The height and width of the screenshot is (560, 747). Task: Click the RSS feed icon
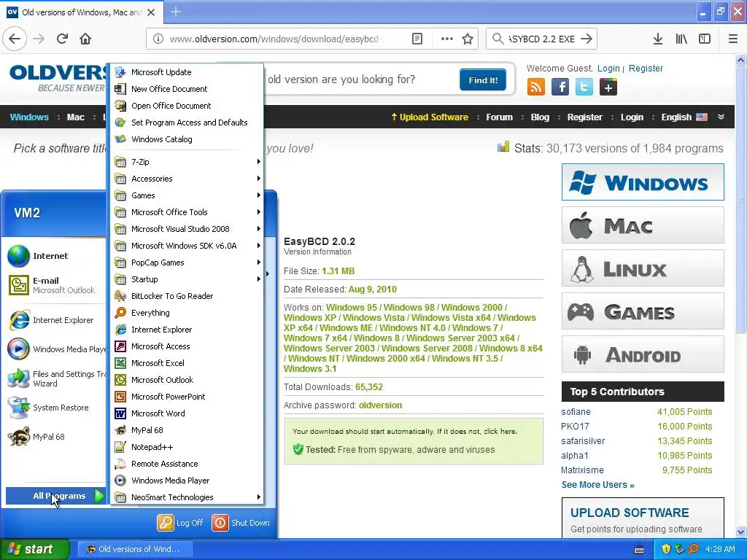[x=536, y=87]
